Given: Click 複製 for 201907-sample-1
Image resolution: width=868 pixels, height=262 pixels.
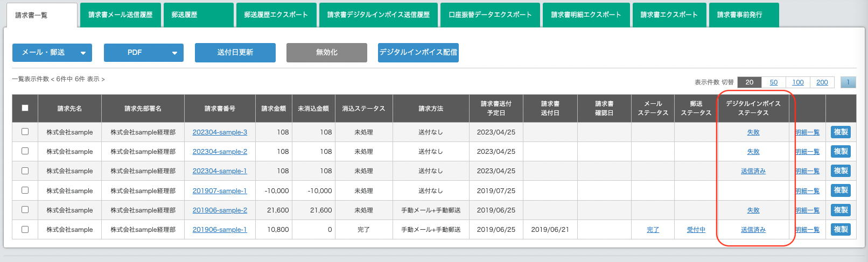Looking at the screenshot, I should [x=841, y=190].
